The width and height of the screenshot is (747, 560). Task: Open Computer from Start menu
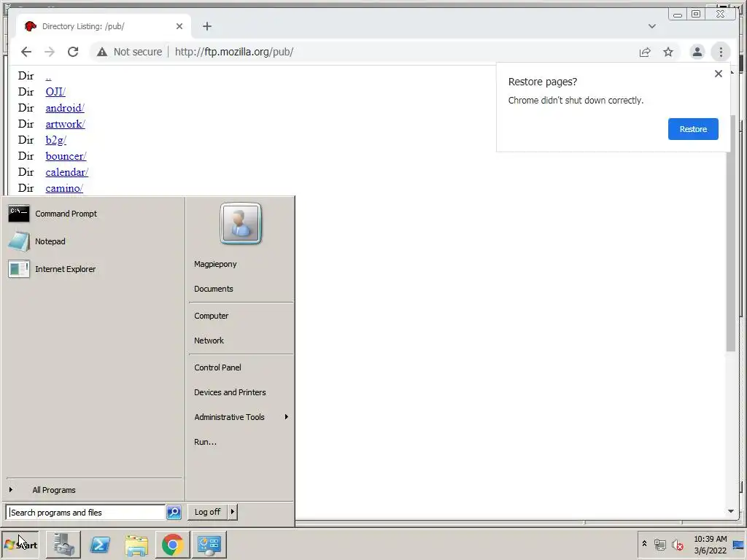pyautogui.click(x=211, y=316)
